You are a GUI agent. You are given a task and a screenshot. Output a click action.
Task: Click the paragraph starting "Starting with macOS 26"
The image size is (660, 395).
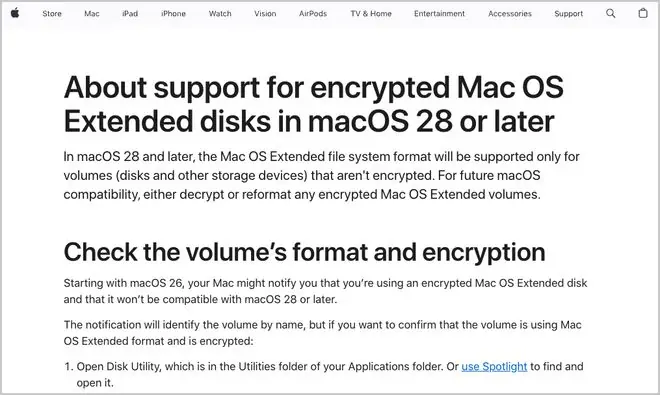(x=325, y=291)
